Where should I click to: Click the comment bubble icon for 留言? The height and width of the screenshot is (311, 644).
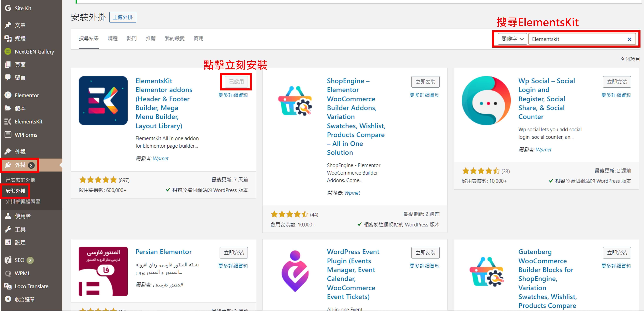pos(8,77)
